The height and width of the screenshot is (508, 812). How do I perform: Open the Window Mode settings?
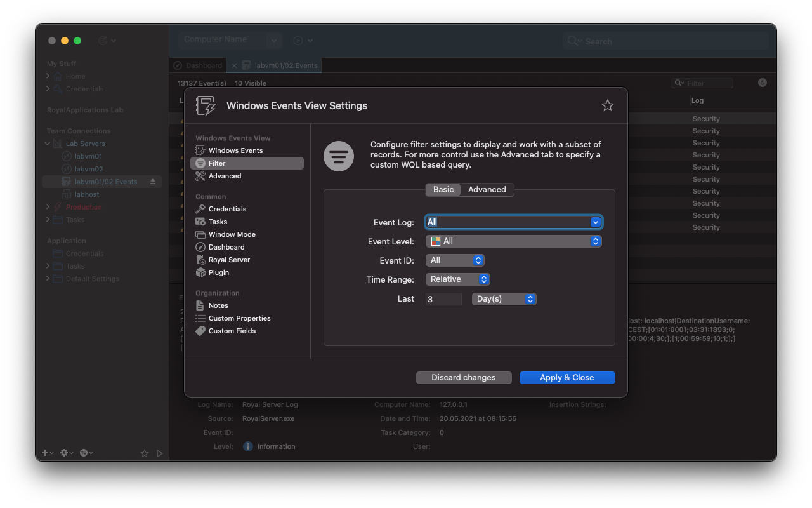(x=232, y=234)
